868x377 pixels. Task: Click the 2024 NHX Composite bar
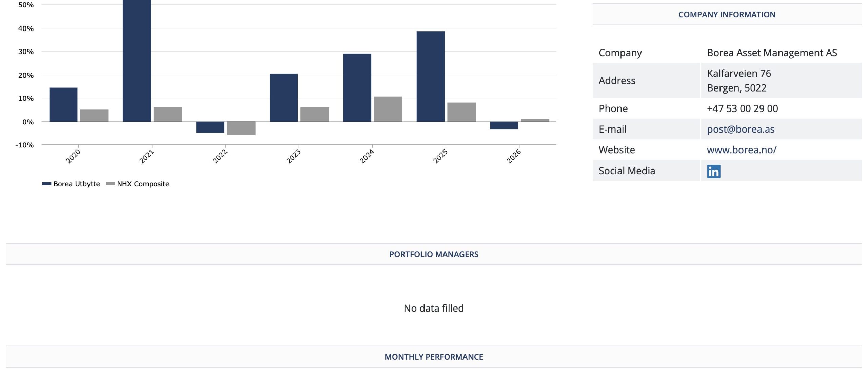coord(388,109)
